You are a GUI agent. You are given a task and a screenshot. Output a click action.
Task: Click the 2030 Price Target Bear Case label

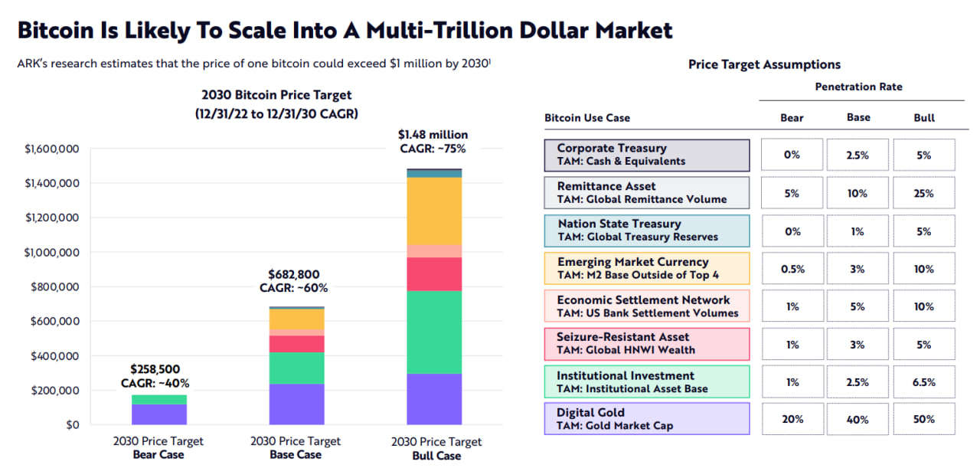tap(158, 448)
